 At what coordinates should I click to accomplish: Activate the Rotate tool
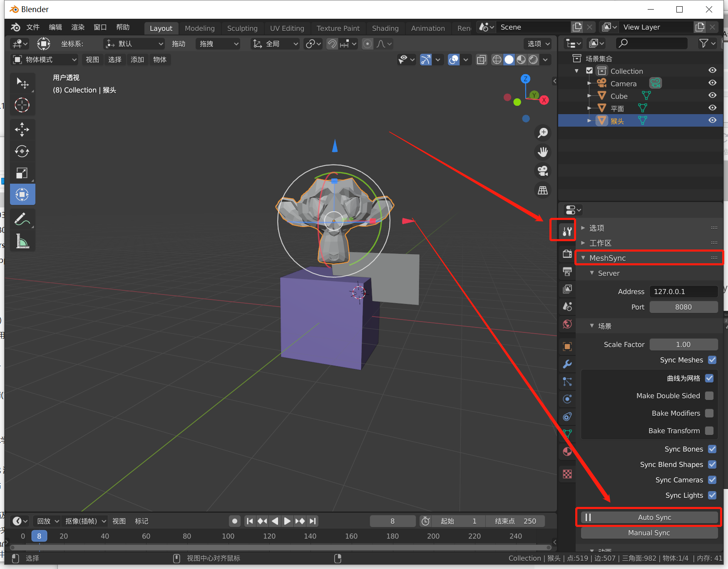point(22,151)
